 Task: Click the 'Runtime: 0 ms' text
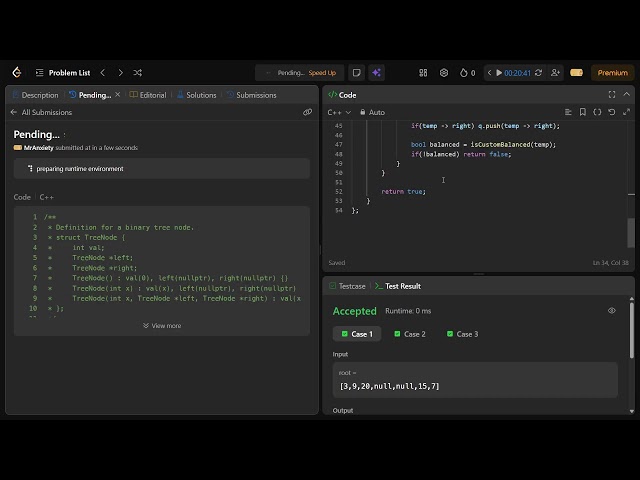point(408,311)
